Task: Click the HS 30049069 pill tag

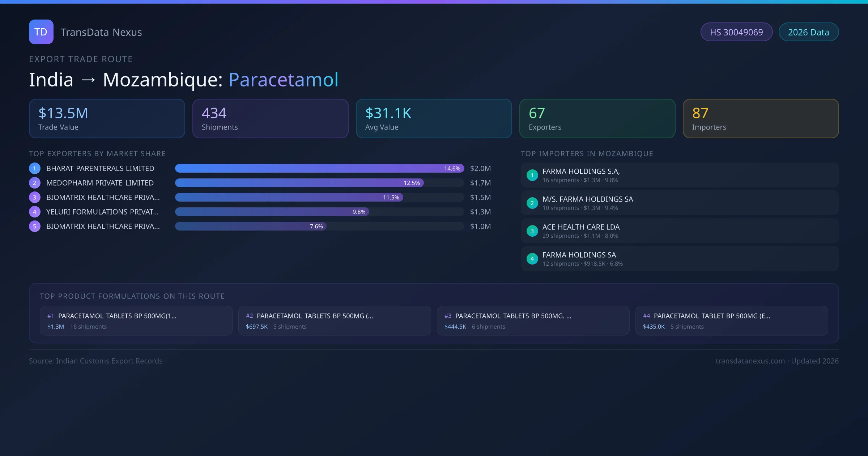Action: [x=736, y=32]
